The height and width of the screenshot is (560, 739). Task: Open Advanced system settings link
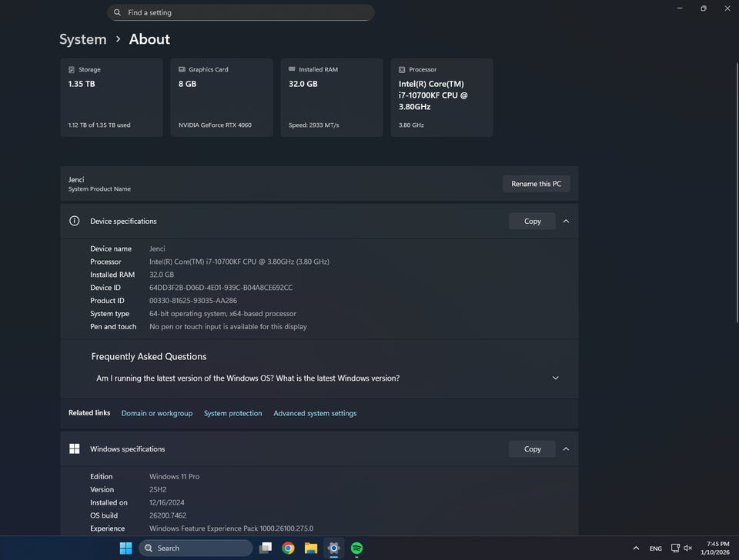tap(315, 413)
